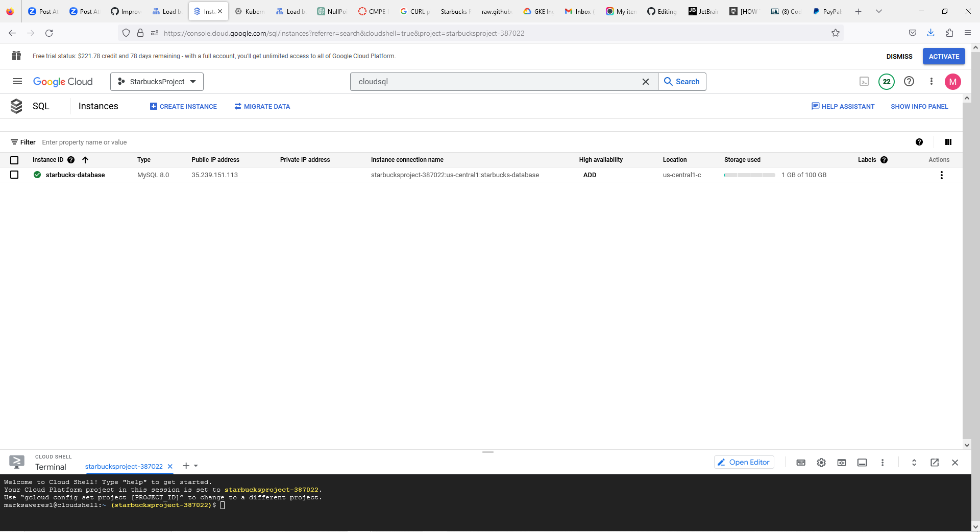
Task: Open the Cloud Shell settings gear
Action: click(x=821, y=463)
